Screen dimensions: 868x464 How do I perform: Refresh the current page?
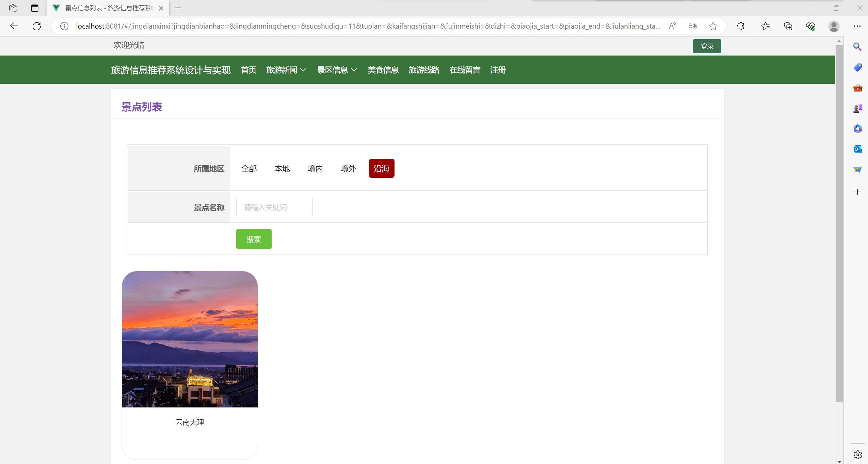click(37, 26)
